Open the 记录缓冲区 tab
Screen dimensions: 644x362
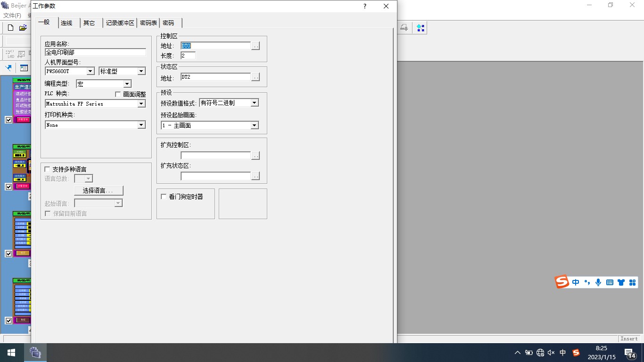(x=120, y=23)
